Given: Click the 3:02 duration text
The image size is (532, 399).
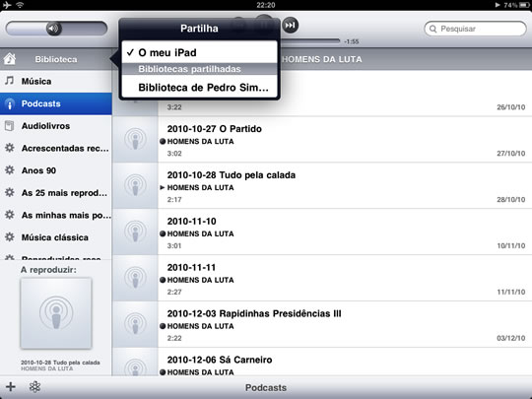Looking at the screenshot, I should (x=174, y=154).
